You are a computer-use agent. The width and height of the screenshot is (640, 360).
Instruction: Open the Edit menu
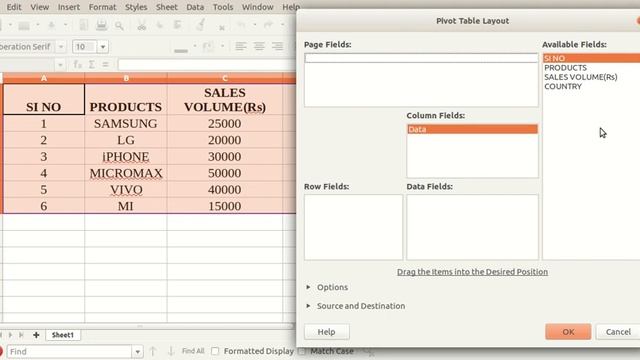14,7
